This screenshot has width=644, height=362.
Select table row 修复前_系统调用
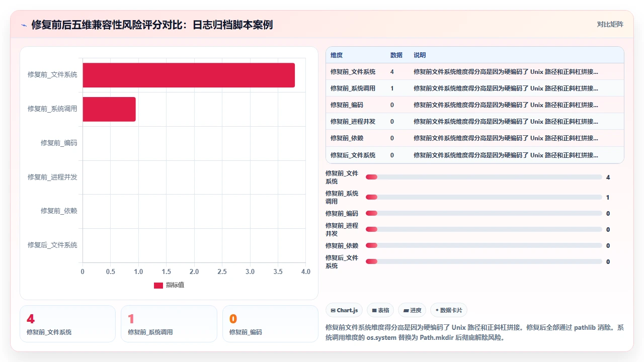[x=475, y=88]
